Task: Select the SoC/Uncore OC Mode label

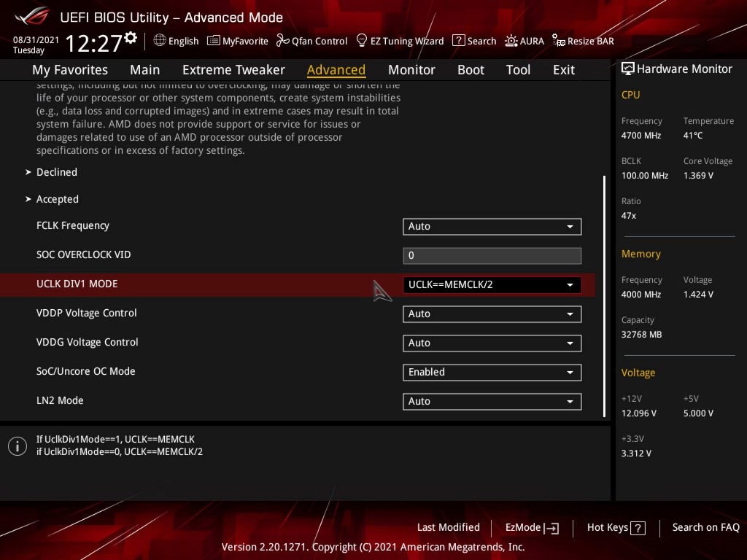Action: pos(86,371)
